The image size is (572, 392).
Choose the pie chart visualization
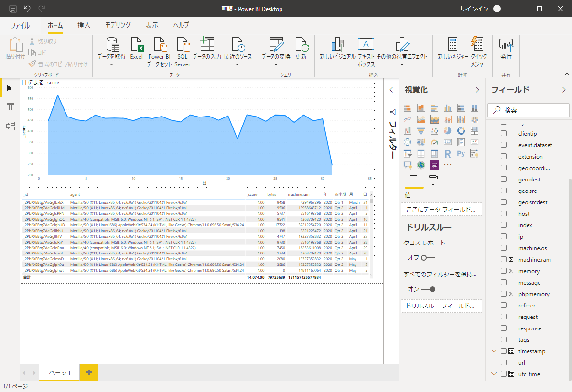448,130
